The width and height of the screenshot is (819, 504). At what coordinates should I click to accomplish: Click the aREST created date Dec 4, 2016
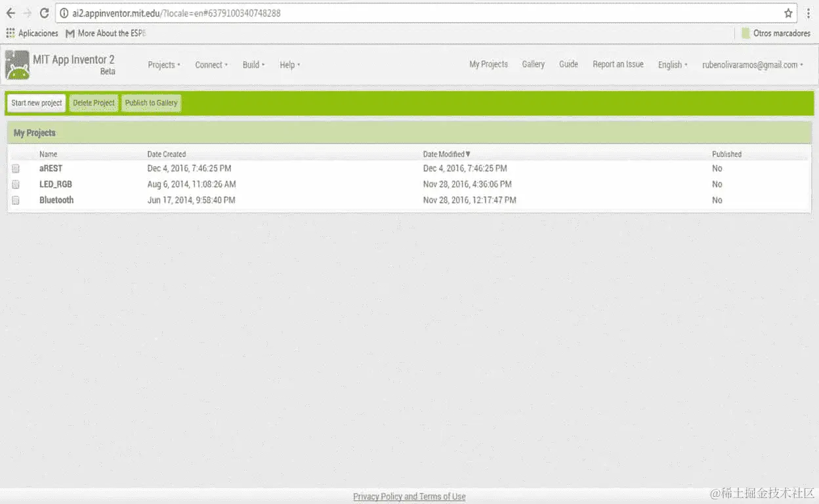point(189,169)
